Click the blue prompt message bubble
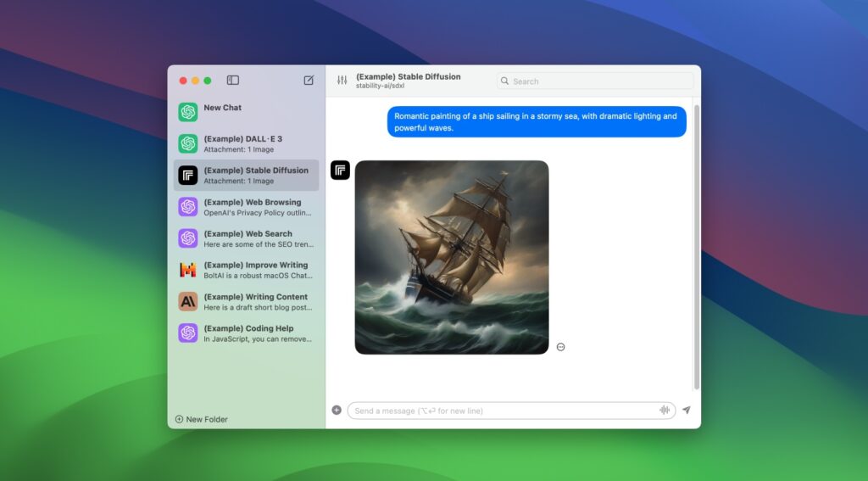The image size is (868, 481). (537, 122)
